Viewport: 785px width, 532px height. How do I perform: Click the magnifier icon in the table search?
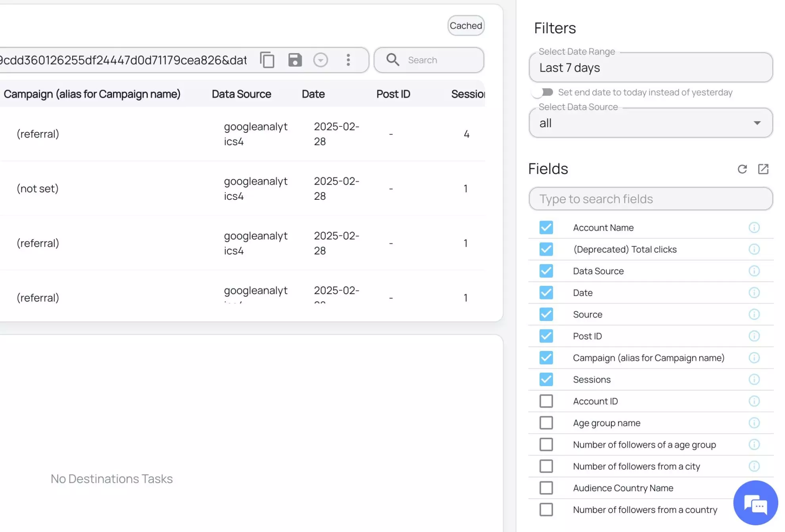pos(392,59)
